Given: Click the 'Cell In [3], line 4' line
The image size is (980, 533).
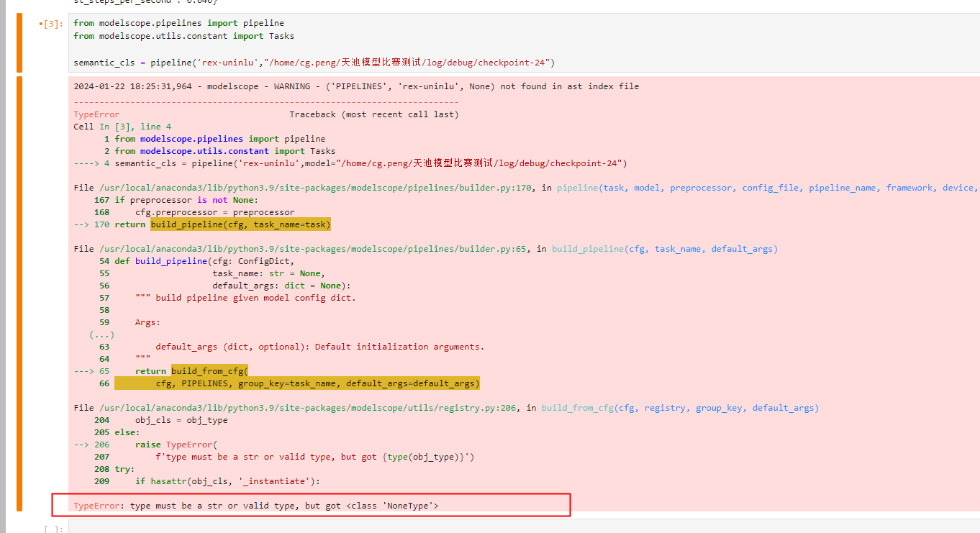Looking at the screenshot, I should click(x=122, y=127).
